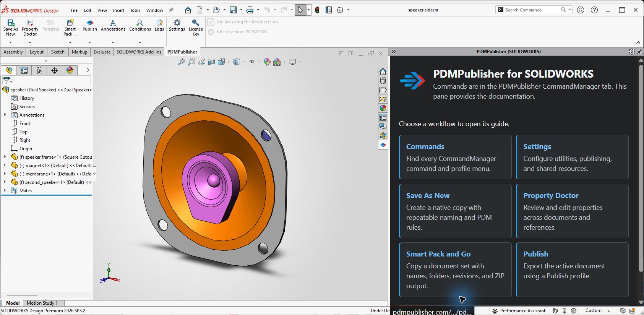The image size is (644, 315).
Task: Open Design Library in task pane
Action: (x=383, y=81)
